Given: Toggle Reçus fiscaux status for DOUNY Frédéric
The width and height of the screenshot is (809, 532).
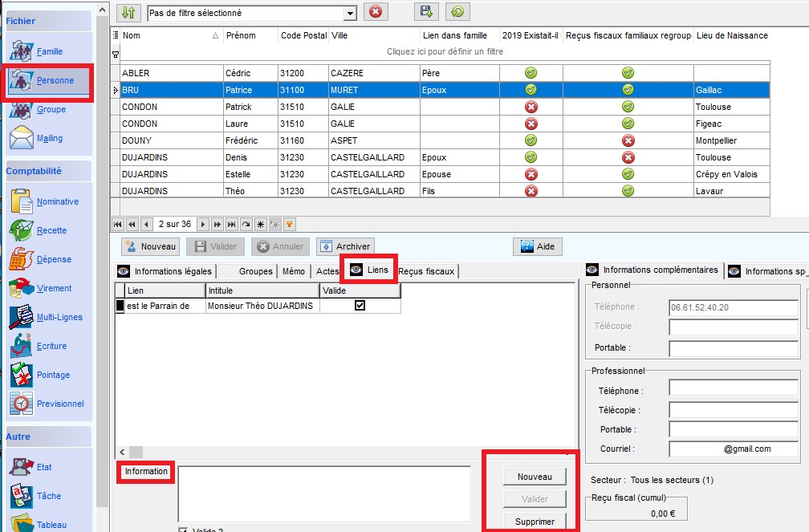Looking at the screenshot, I should (x=628, y=140).
